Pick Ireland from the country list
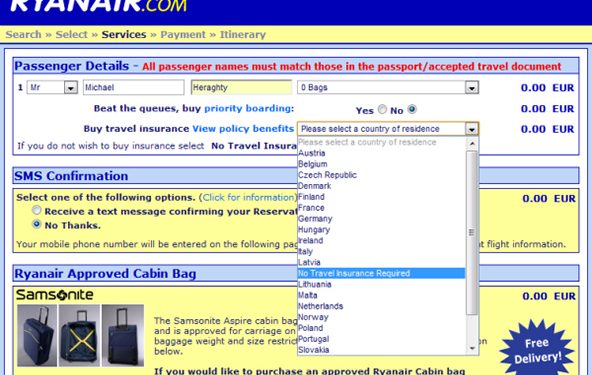This screenshot has width=592, height=375. coord(311,240)
